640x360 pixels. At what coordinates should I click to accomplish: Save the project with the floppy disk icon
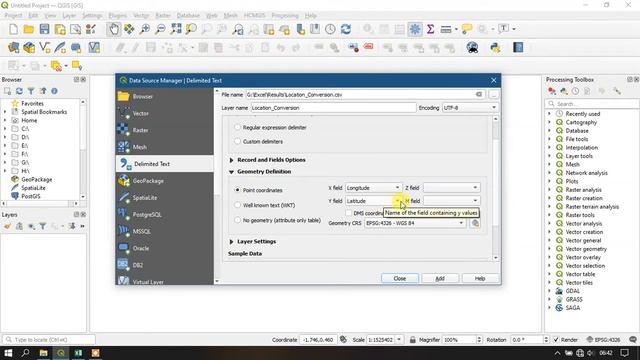[x=44, y=29]
